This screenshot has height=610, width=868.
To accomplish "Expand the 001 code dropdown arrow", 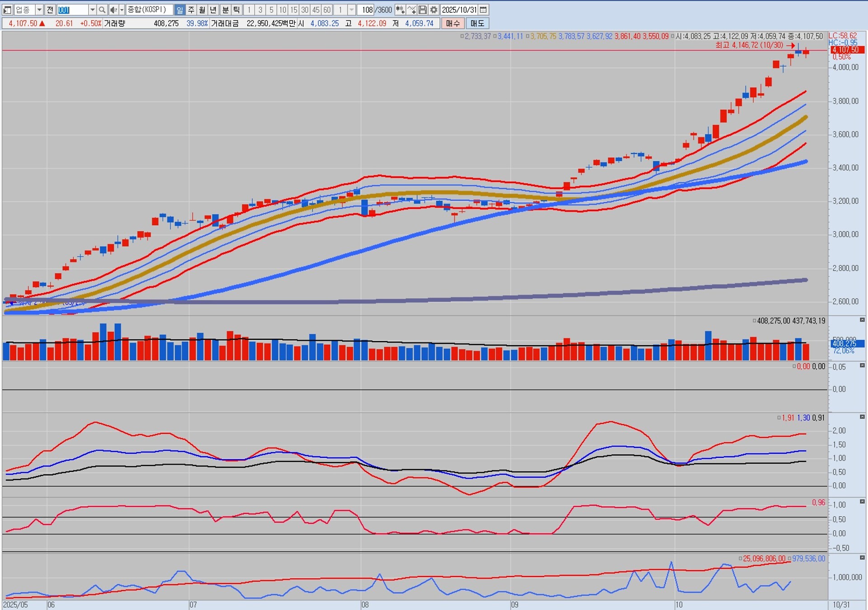I will [92, 9].
